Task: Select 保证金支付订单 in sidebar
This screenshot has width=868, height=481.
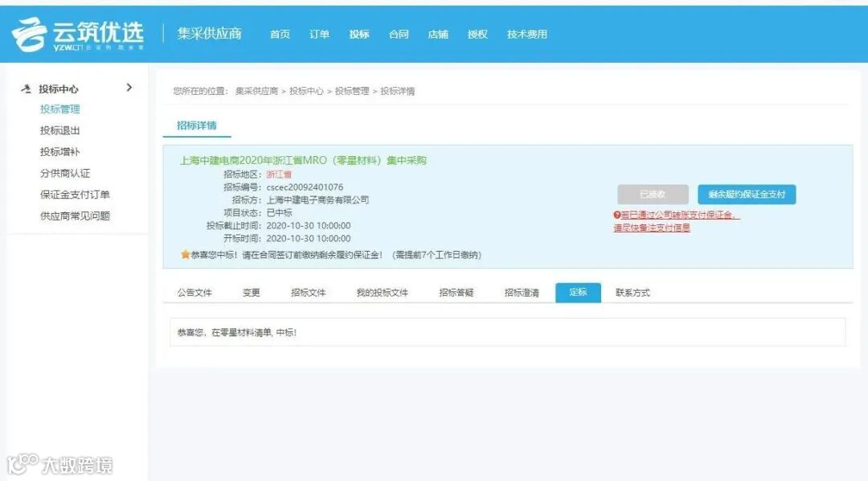Action: tap(75, 195)
